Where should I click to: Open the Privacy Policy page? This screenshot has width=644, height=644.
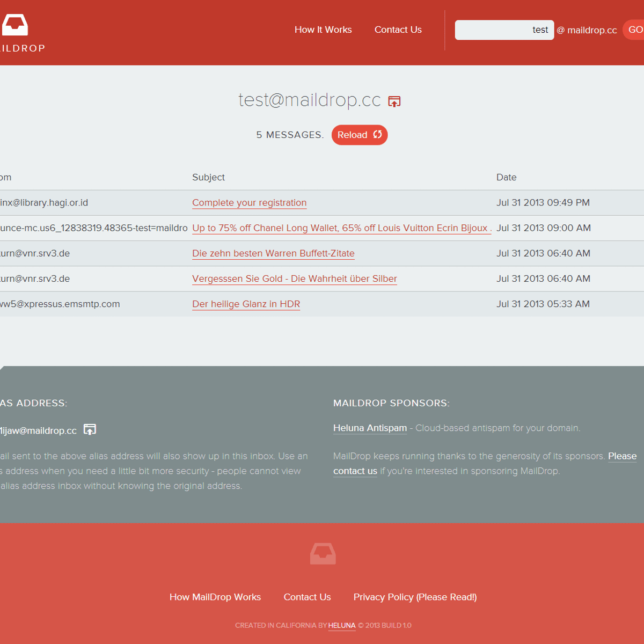click(x=415, y=597)
